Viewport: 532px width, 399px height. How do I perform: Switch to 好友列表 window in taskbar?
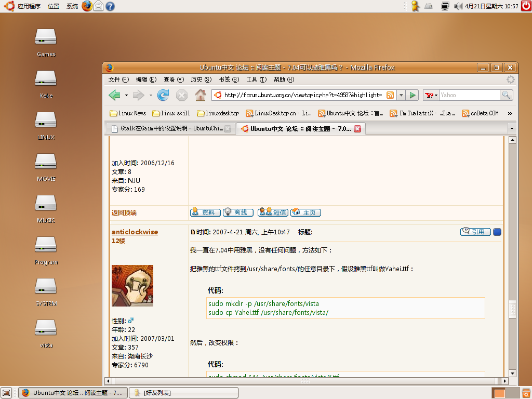click(x=184, y=393)
